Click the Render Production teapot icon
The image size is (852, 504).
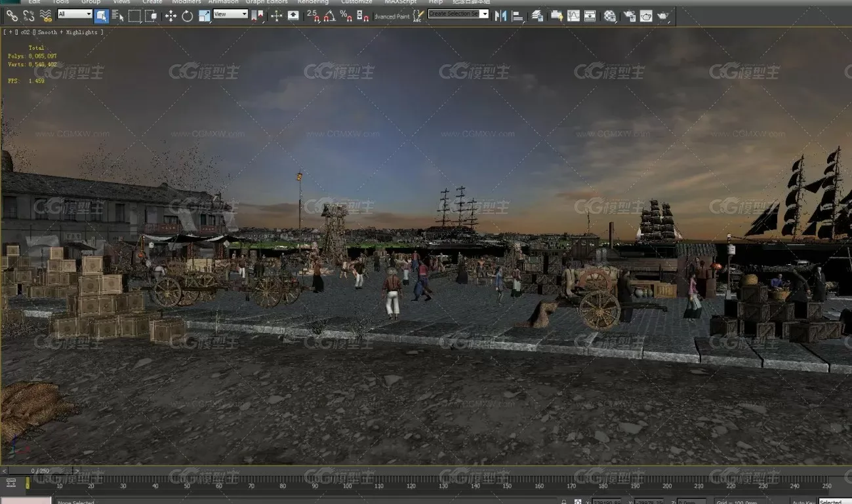coord(663,15)
